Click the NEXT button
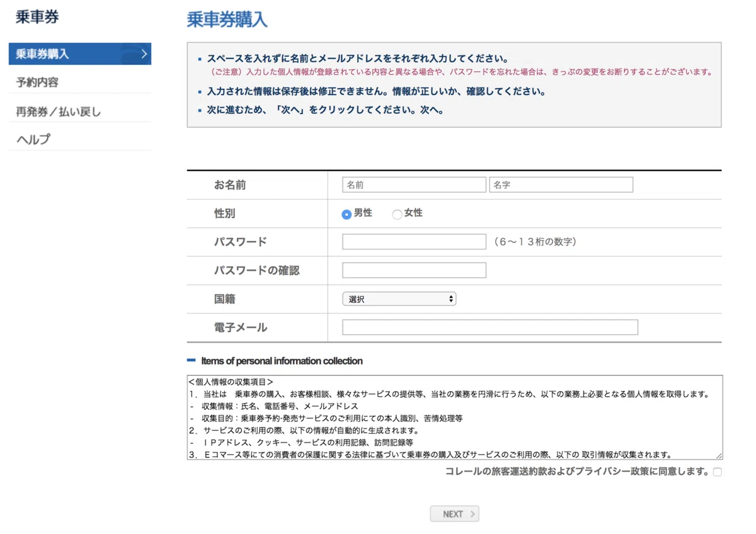This screenshot has height=534, width=756. 454,514
